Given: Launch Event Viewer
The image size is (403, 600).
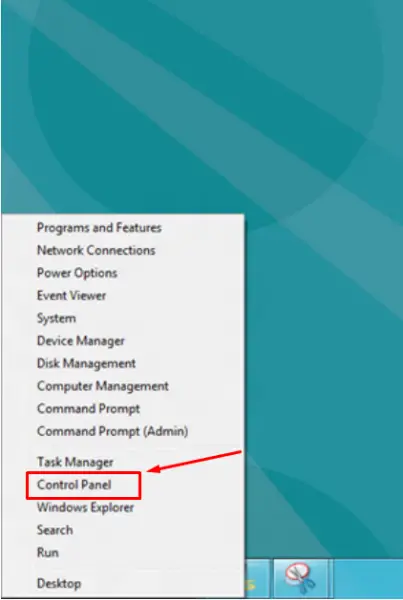Looking at the screenshot, I should 71,295.
